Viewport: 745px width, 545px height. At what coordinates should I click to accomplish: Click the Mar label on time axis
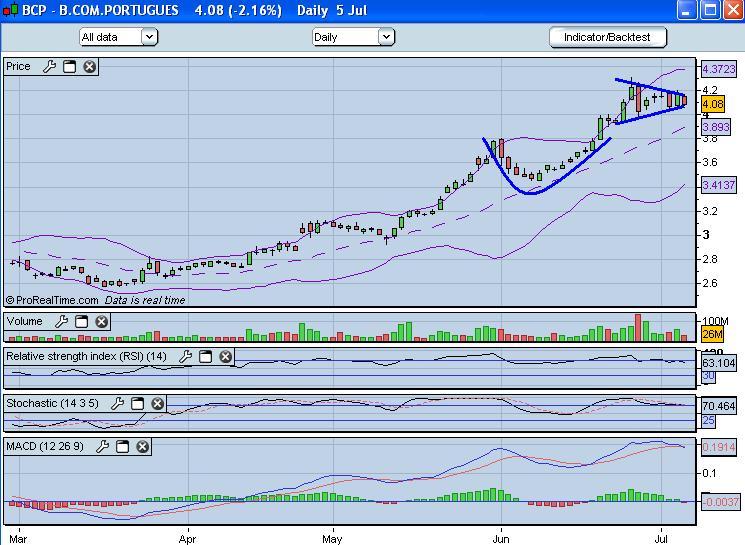[18, 539]
